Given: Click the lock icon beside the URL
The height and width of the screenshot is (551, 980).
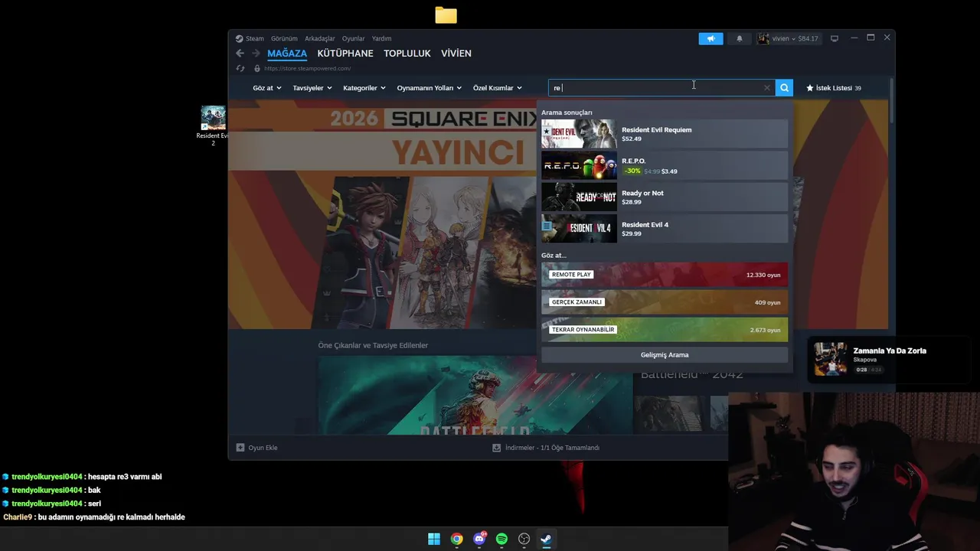Looking at the screenshot, I should [x=257, y=68].
